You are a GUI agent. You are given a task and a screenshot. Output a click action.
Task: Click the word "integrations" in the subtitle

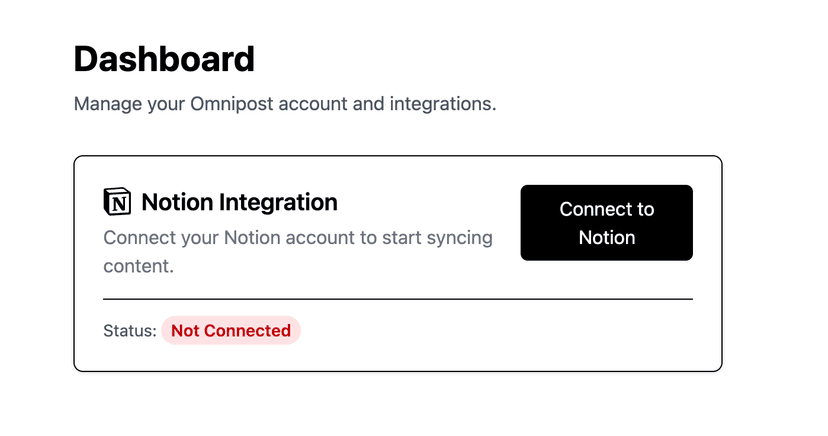(x=444, y=104)
